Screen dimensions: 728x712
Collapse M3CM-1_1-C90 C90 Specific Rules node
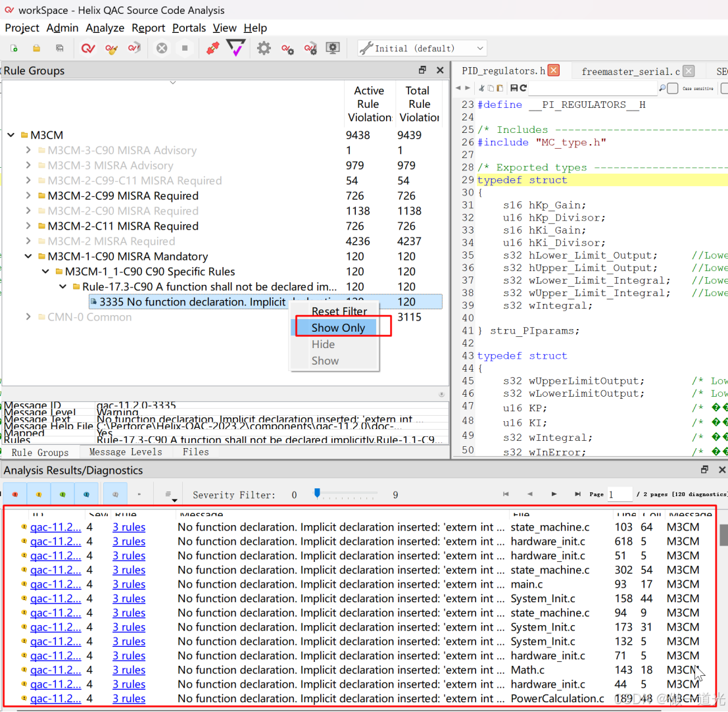(x=45, y=271)
